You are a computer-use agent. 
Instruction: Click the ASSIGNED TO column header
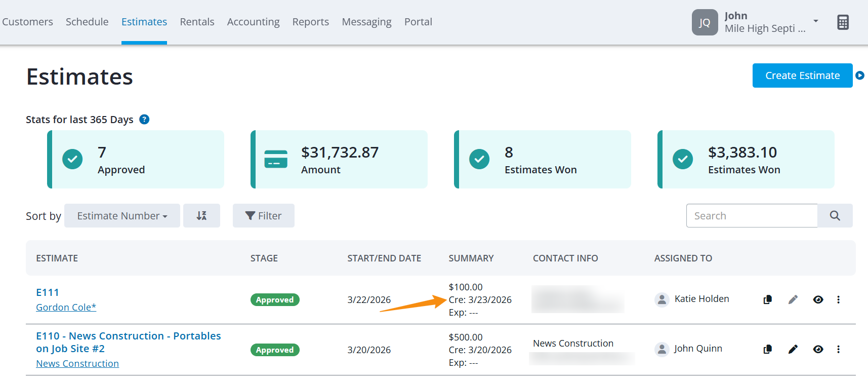point(683,258)
